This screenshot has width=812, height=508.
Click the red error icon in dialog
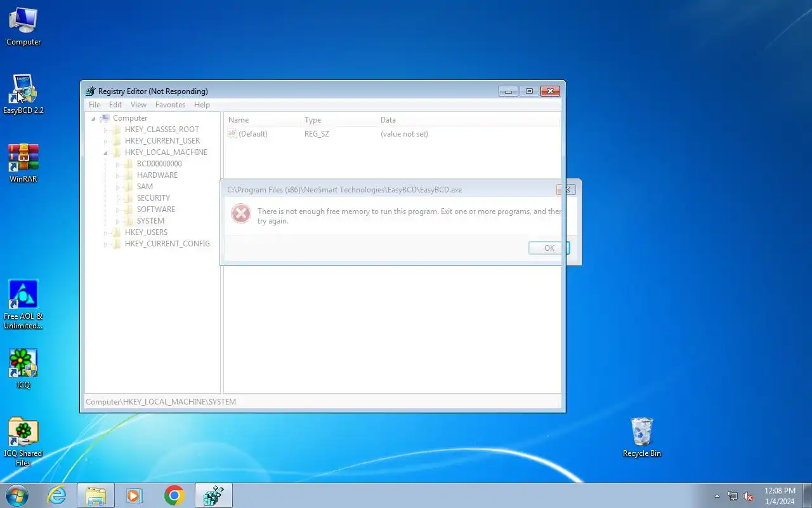pos(241,213)
